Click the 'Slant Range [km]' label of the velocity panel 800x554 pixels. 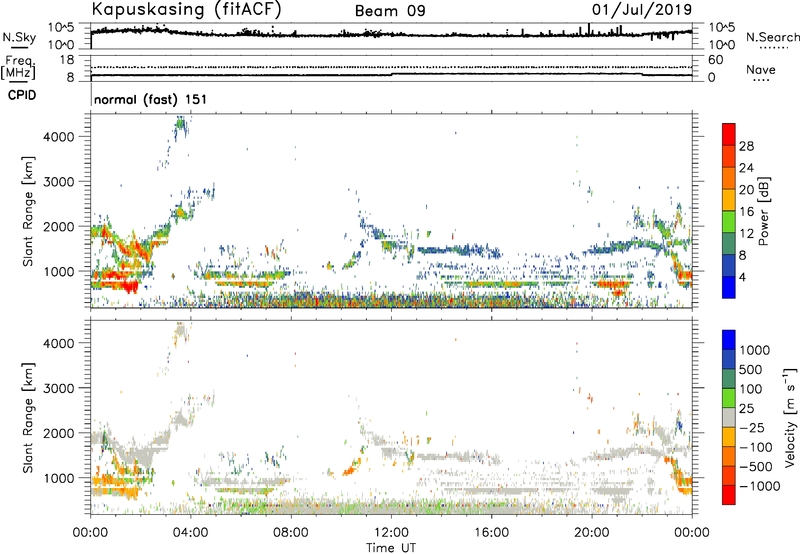[x=28, y=417]
